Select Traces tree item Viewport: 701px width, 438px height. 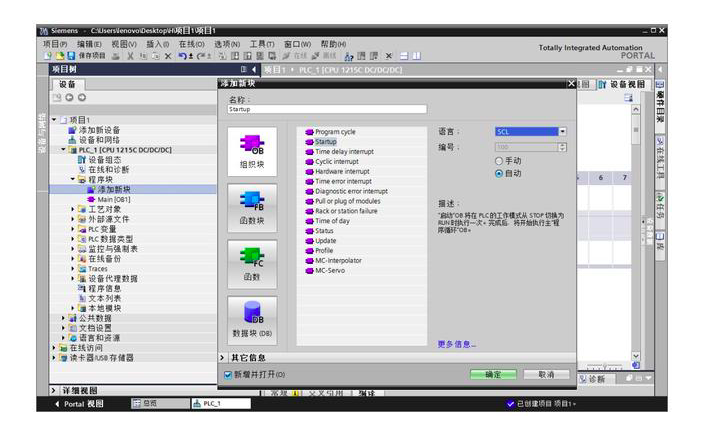(x=93, y=269)
